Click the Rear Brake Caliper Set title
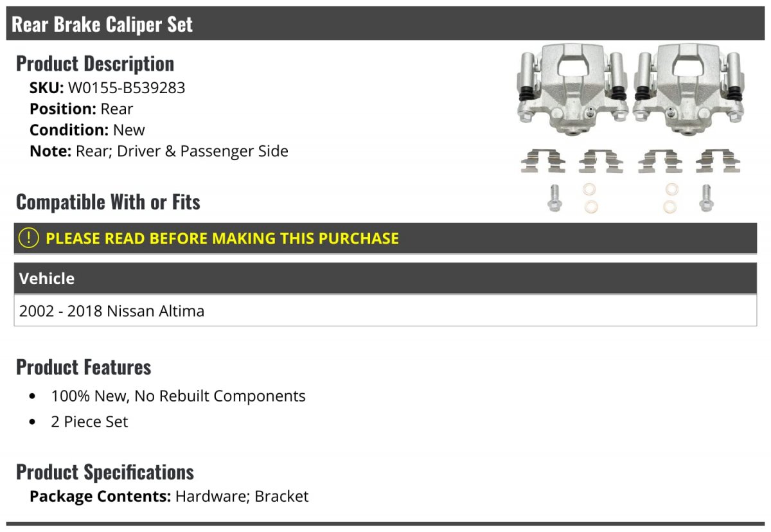771x532 pixels. pos(102,24)
